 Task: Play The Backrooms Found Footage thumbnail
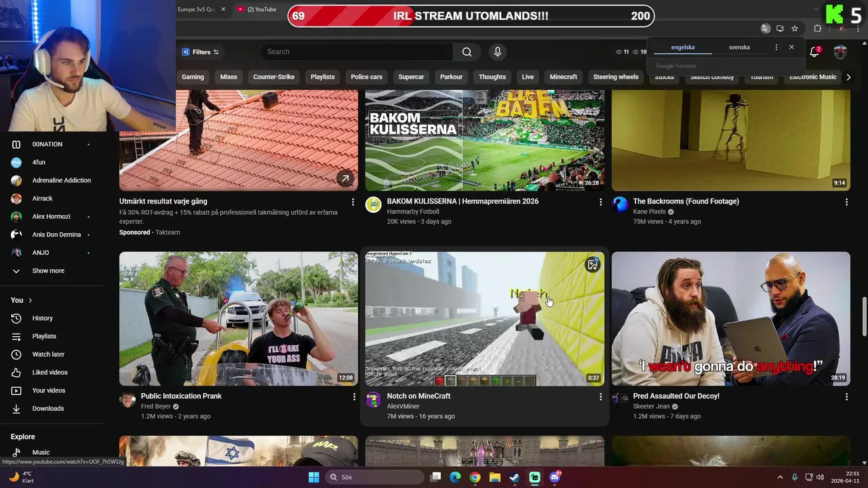(731, 140)
